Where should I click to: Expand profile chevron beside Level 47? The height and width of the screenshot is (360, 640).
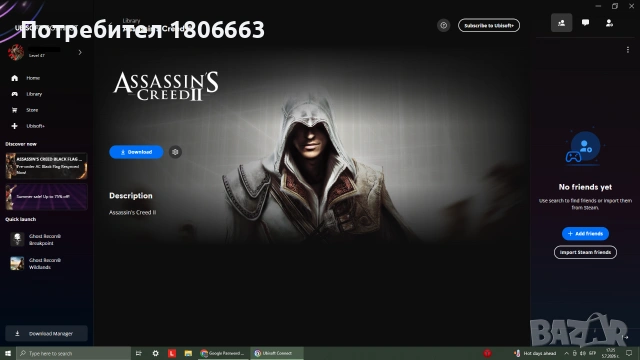tap(80, 52)
